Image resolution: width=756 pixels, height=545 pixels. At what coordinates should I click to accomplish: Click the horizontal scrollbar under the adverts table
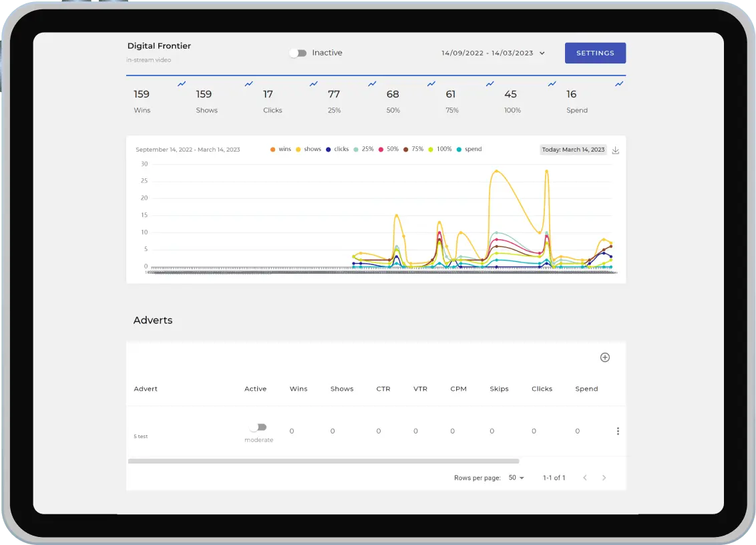[323, 461]
